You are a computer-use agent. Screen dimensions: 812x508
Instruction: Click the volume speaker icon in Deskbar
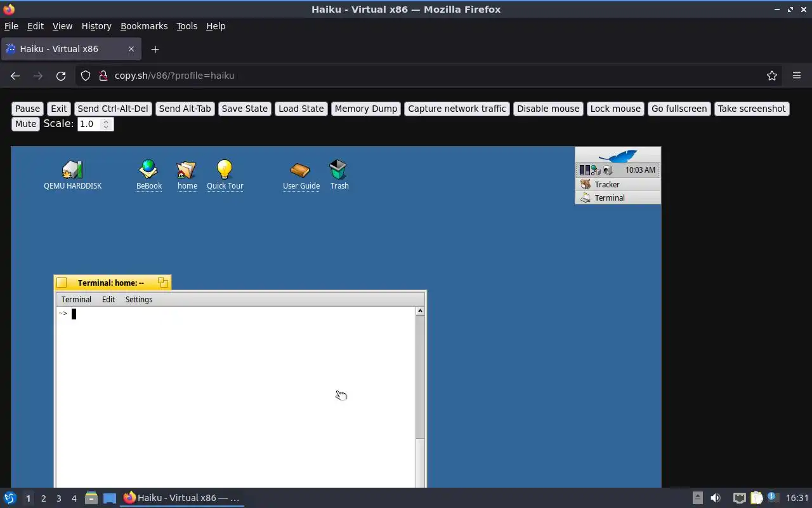[x=607, y=170]
